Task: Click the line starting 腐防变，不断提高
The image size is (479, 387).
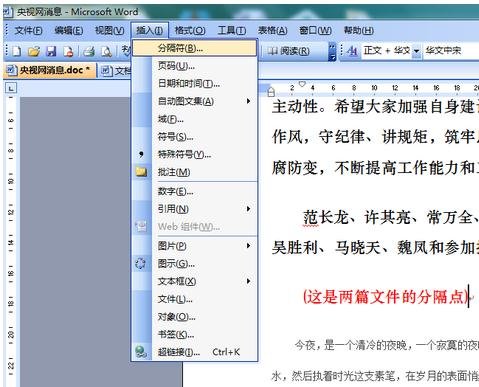Action: (x=375, y=167)
